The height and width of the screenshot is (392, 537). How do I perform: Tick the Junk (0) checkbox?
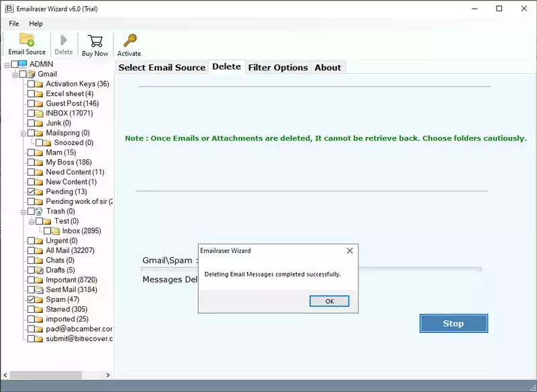(x=31, y=123)
